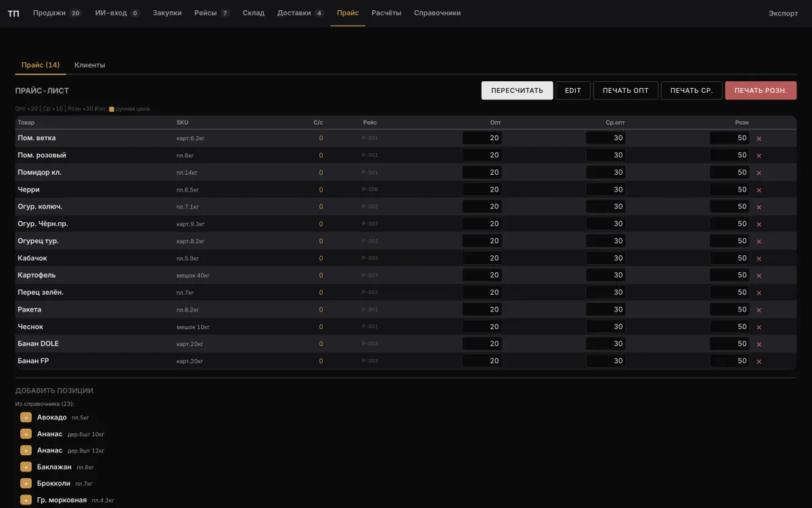Click Печать СР. button
812x508 pixels.
[x=692, y=91]
